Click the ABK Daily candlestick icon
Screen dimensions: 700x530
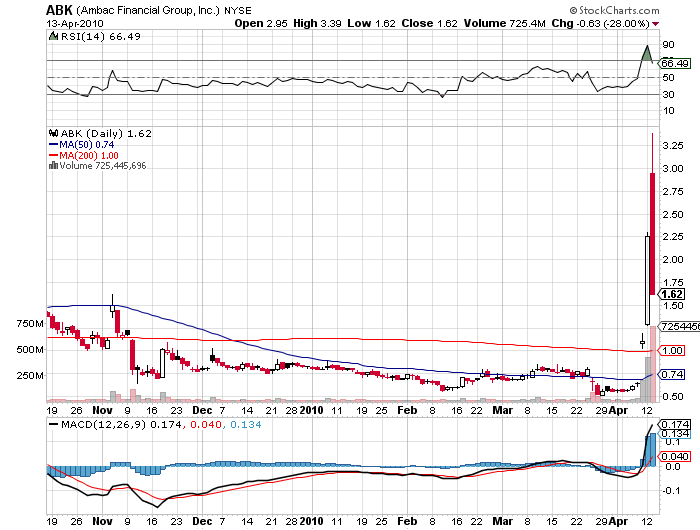click(x=54, y=133)
